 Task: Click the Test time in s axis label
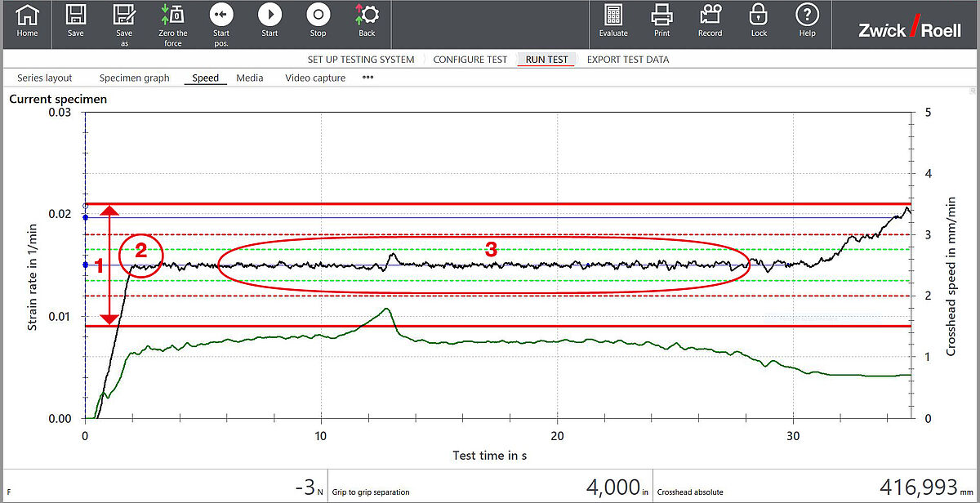(490, 456)
